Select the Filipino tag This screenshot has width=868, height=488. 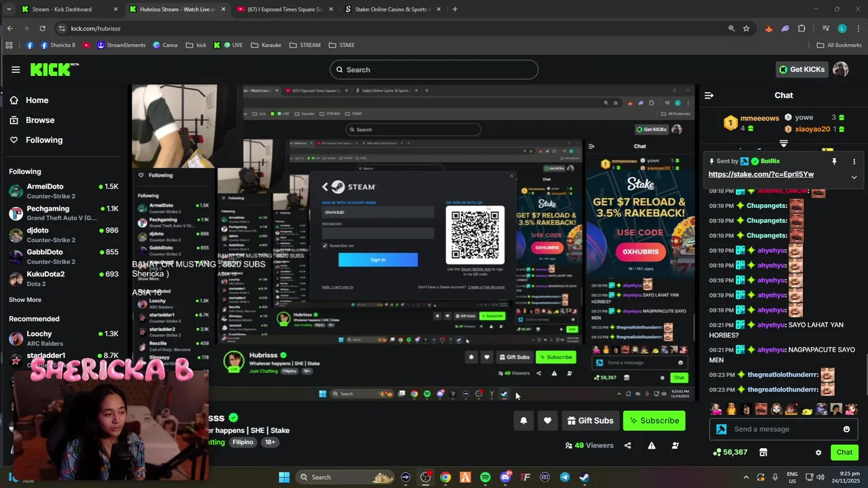point(243,442)
